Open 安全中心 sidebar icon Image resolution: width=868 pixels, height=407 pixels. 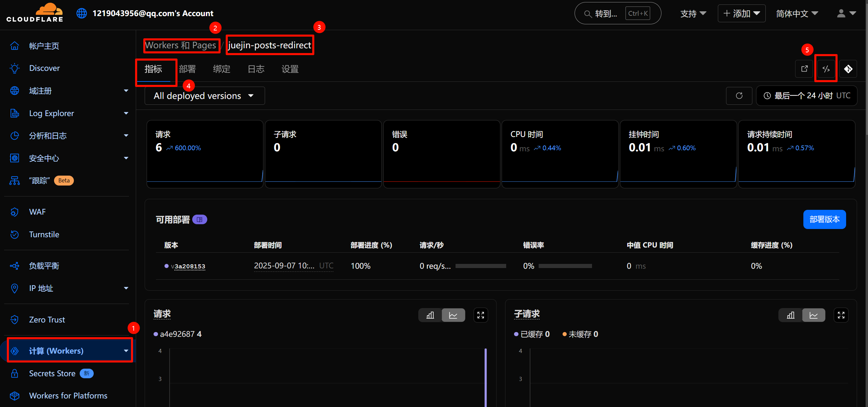click(14, 158)
